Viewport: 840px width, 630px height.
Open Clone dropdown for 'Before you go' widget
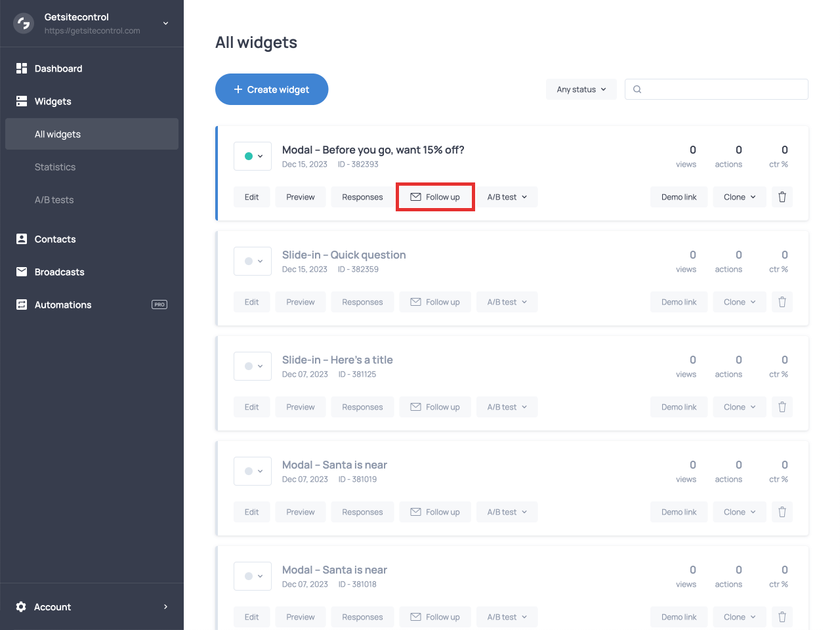(739, 197)
